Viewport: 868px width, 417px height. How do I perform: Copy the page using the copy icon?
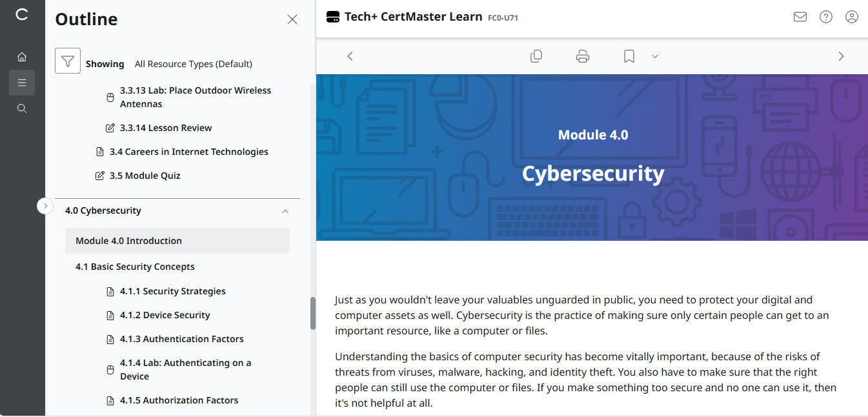coord(536,56)
